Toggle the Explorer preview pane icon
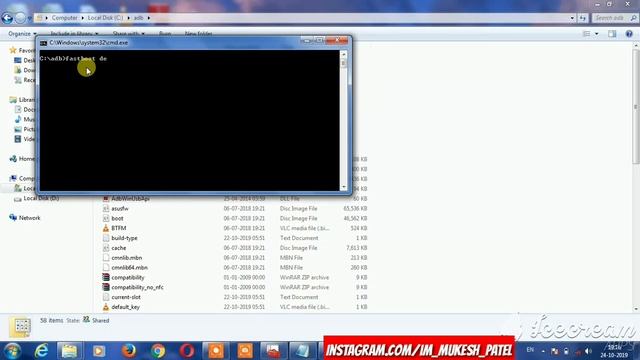 coord(612,34)
